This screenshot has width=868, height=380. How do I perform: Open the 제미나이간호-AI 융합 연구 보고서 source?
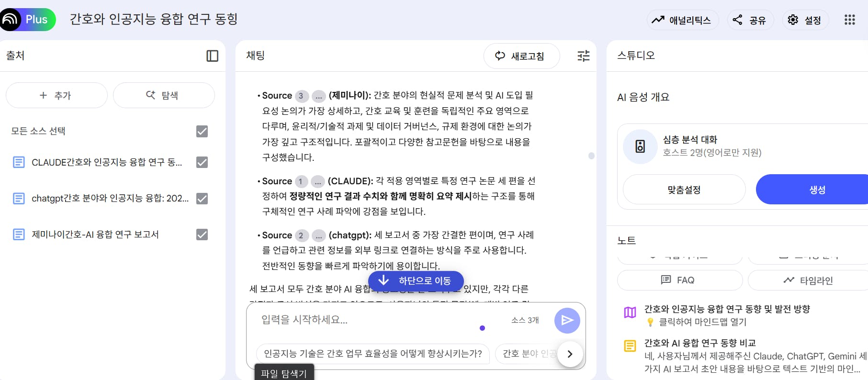click(x=95, y=235)
